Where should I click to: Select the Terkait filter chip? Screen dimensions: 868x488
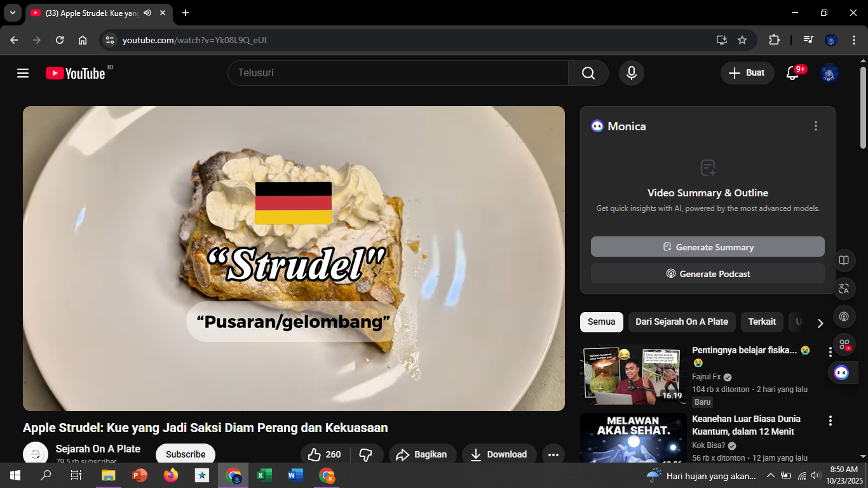(762, 322)
